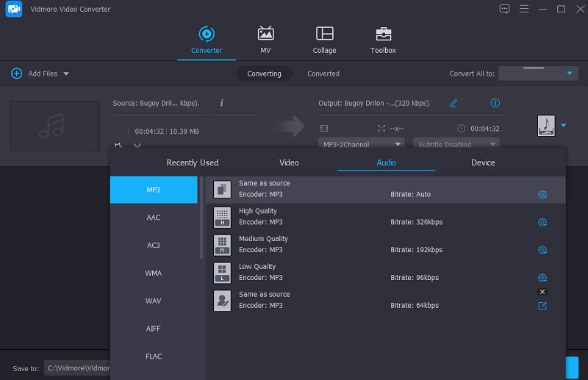Open settings gear for High Quality preset
This screenshot has width=588, height=380.
(542, 222)
